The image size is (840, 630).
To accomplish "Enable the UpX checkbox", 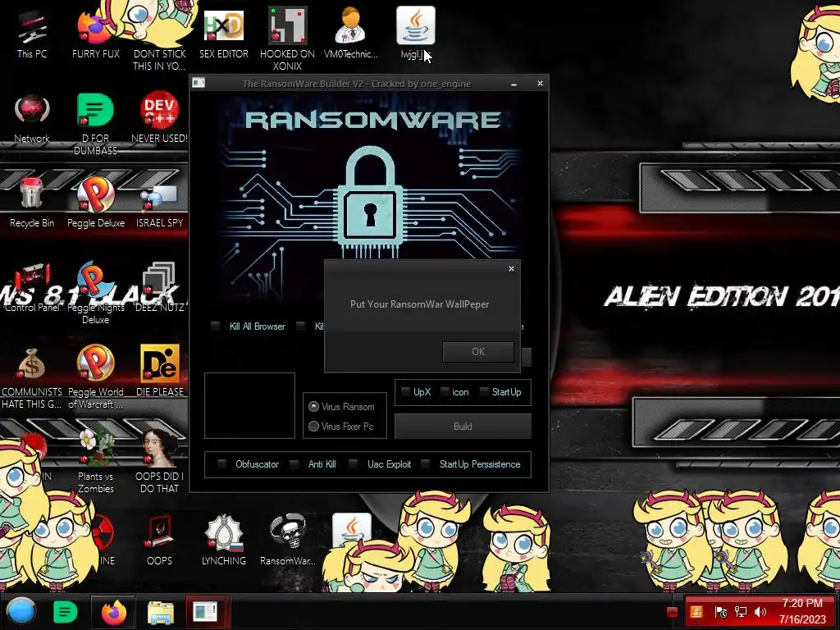I will click(x=405, y=391).
